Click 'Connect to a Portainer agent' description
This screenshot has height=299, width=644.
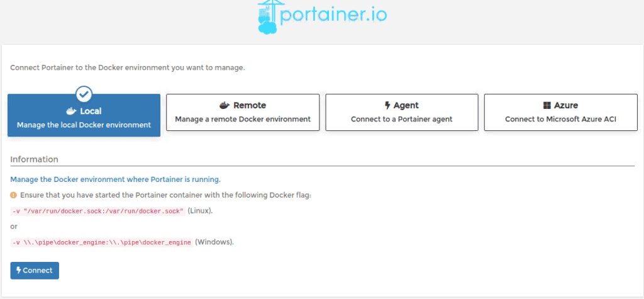402,119
